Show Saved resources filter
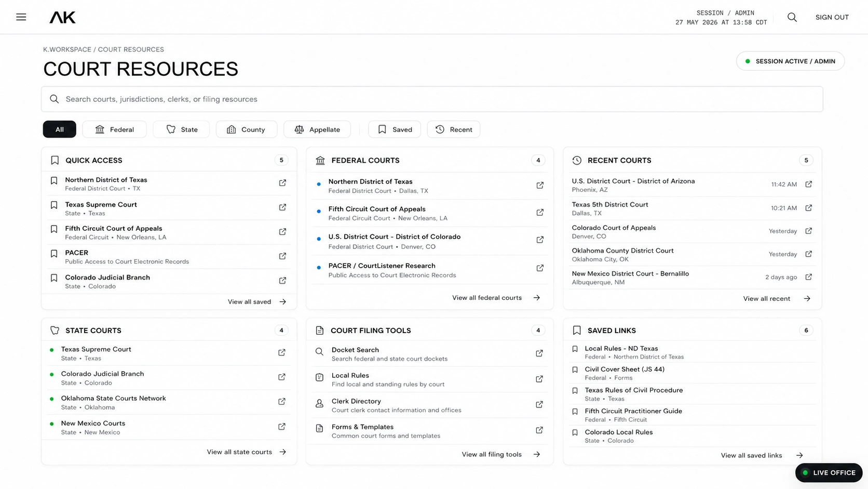Image resolution: width=868 pixels, height=489 pixels. tap(395, 129)
